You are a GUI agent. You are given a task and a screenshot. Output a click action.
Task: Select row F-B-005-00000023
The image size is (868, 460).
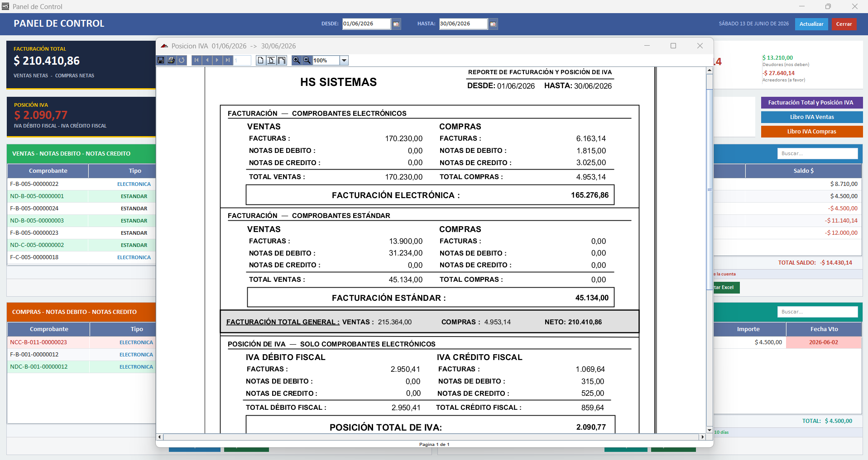click(82, 233)
